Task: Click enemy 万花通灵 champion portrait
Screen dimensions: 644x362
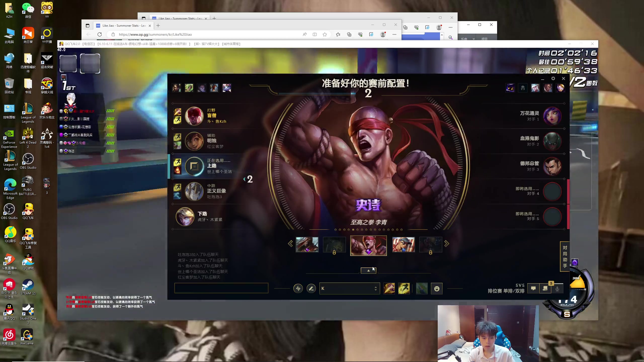Action: pyautogui.click(x=552, y=116)
